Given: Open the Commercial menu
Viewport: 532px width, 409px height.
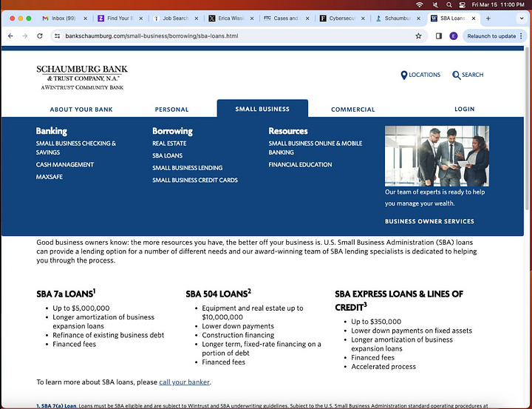Looking at the screenshot, I should 353,109.
